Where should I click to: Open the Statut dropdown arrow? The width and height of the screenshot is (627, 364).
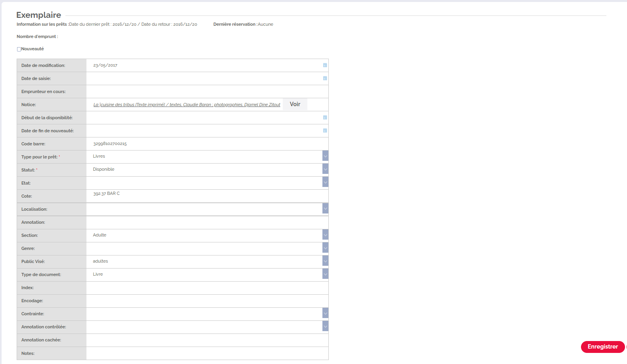(x=325, y=169)
